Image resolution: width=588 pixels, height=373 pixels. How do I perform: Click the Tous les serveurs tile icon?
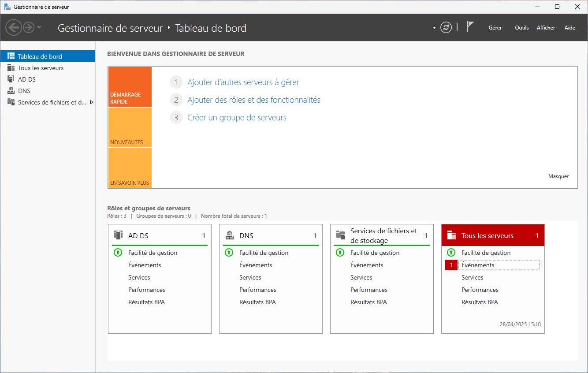451,235
